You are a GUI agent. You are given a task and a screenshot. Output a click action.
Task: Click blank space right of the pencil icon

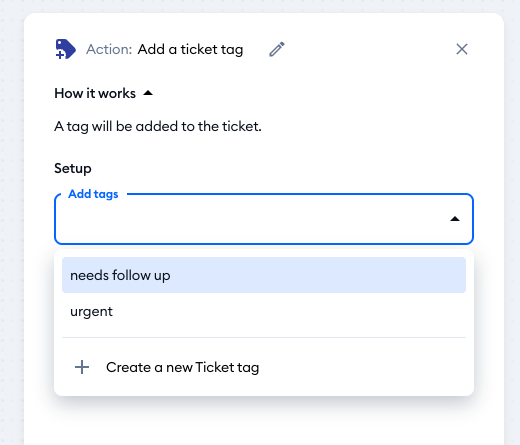[367, 49]
